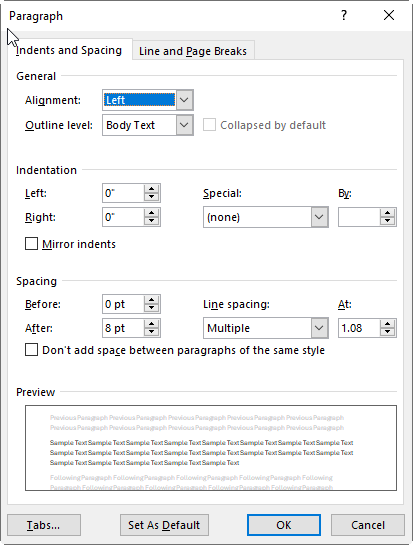Select the Indents and Spacing tab
The width and height of the screenshot is (413, 545).
click(x=69, y=50)
